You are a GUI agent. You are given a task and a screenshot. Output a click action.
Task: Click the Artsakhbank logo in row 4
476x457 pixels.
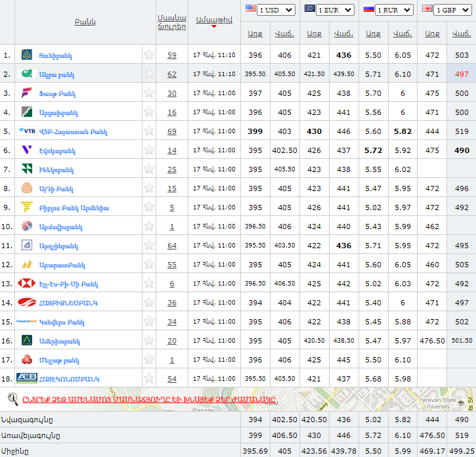pos(27,112)
